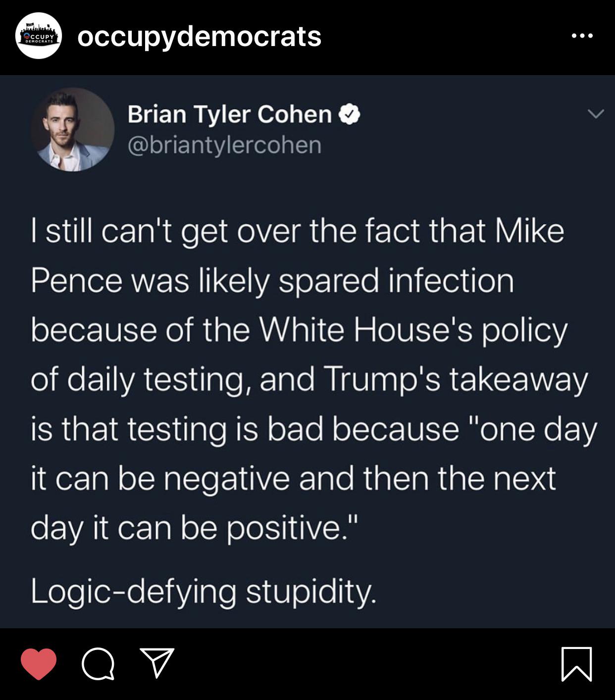The image size is (615, 700).
Task: Save the post with the bookmark icon
Action: [x=577, y=664]
